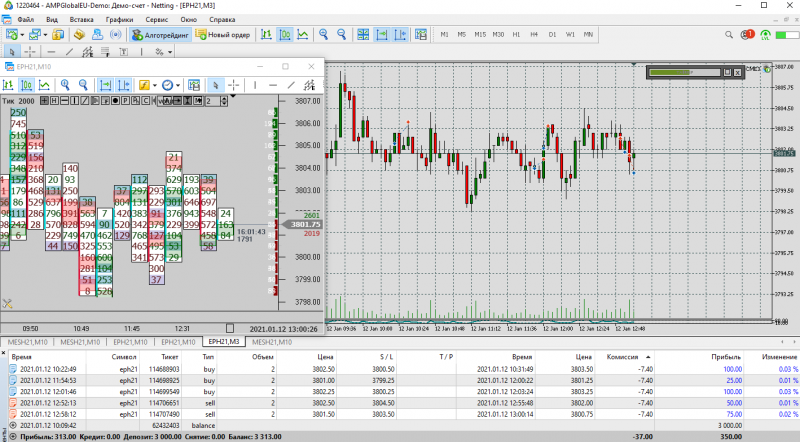Viewport: 800px width, 442px height.
Task: Expand the Profiles dropdown arrow
Action: point(45,35)
